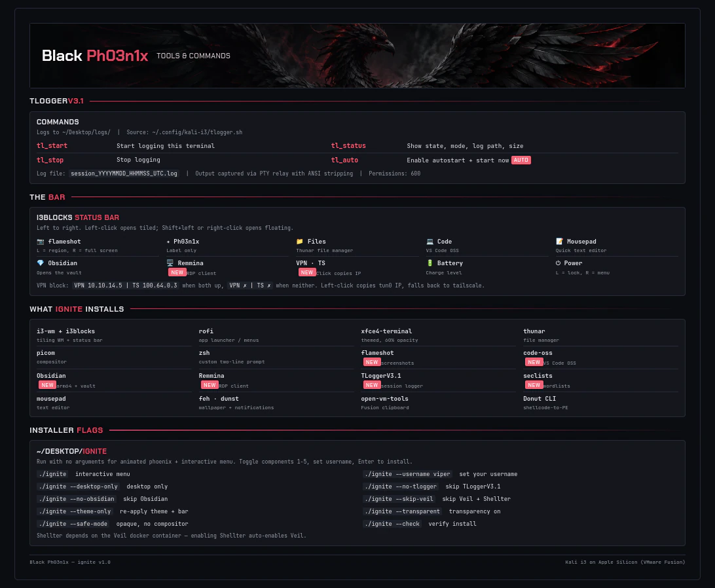Viewport: 715px width, 588px height.
Task: Click the './ignite --safe-mode' flag
Action: tap(73, 524)
